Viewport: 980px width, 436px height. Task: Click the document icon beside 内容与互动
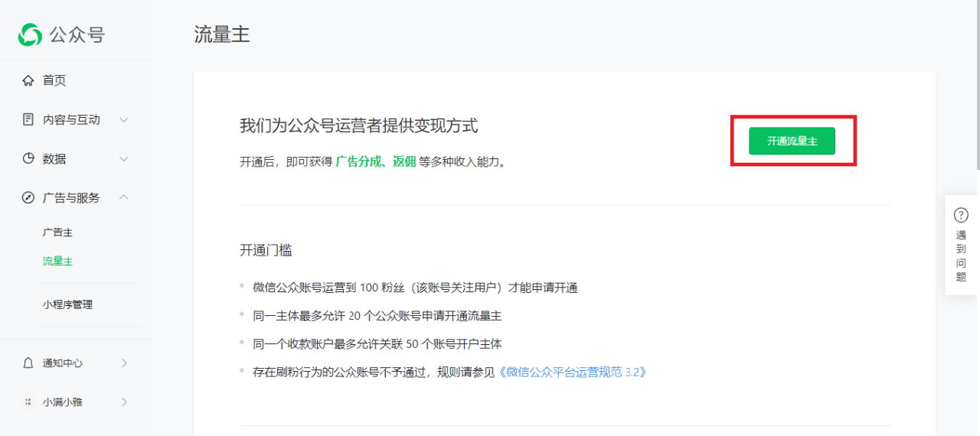[28, 119]
